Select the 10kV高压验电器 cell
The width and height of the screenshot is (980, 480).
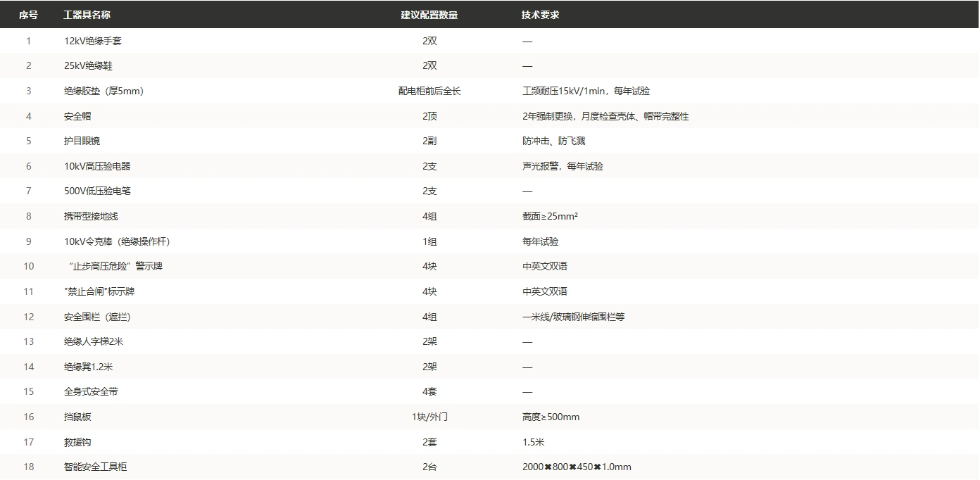pyautogui.click(x=97, y=166)
